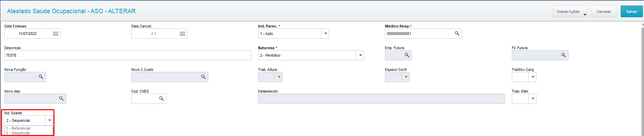Image resolution: width=644 pixels, height=136 pixels.
Task: Expand the Trab. Eletr. dropdown
Action: [x=533, y=99]
